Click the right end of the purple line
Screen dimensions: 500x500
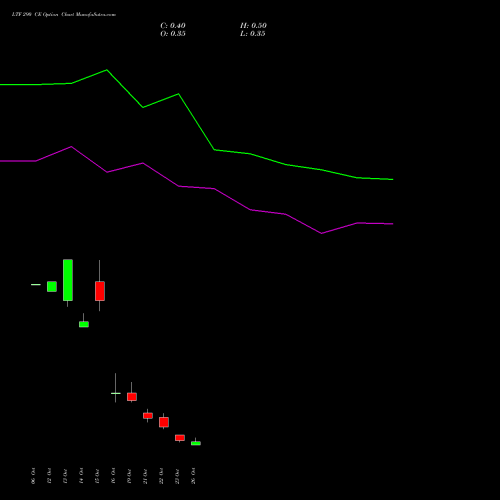(x=393, y=224)
